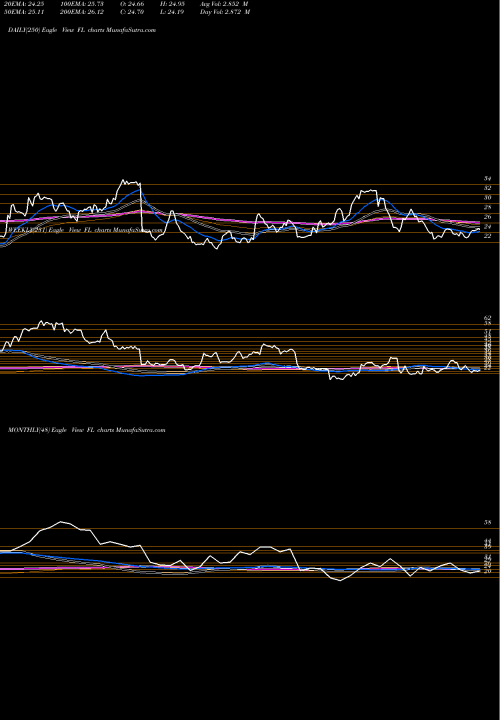The height and width of the screenshot is (720, 500).
Task: Select the open price 'O:' value
Action: pyautogui.click(x=132, y=4)
